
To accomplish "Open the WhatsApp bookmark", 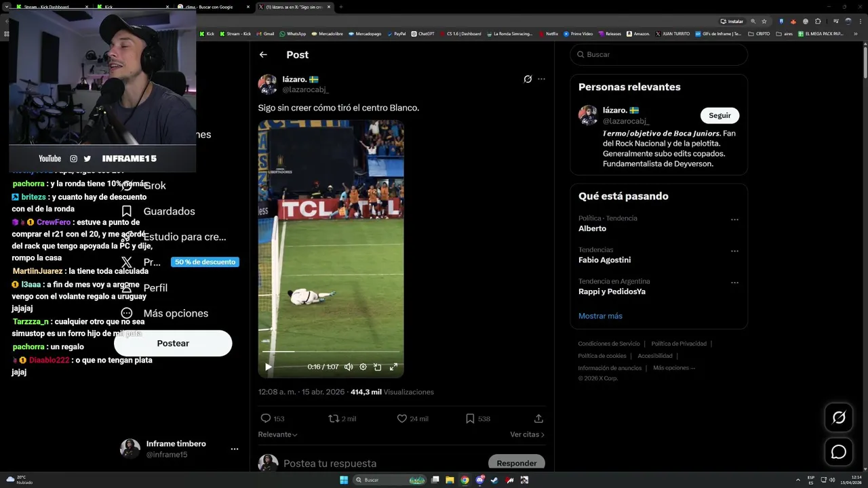I will [293, 33].
